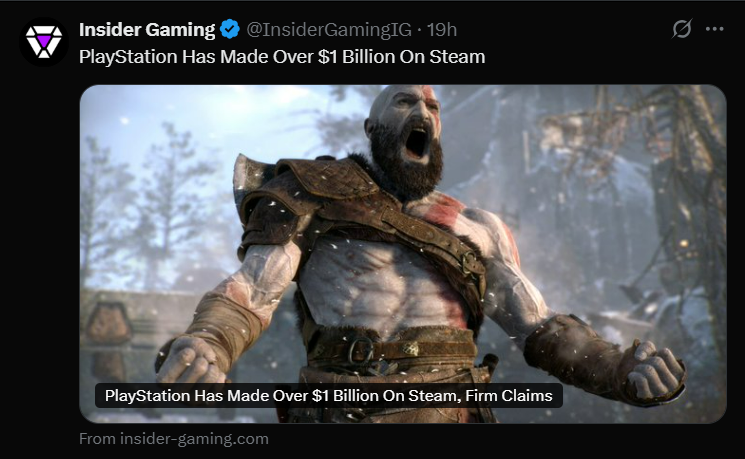
Task: Open the Insider Gaming profile avatar
Action: (x=44, y=42)
